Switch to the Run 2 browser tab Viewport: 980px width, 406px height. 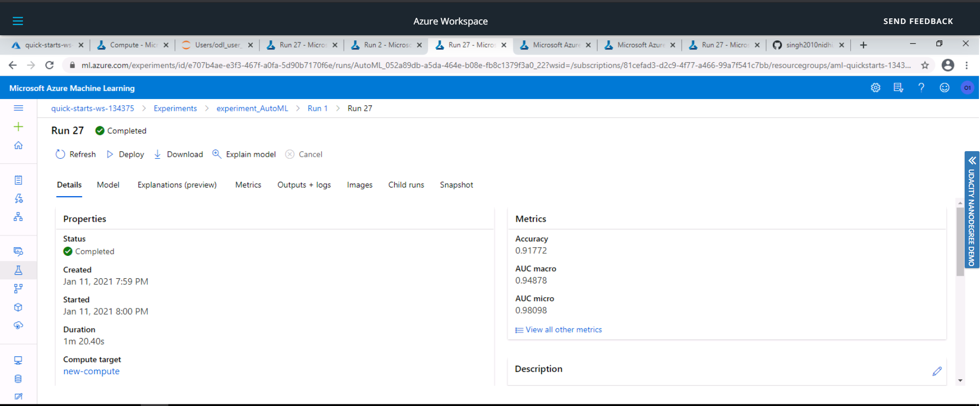[387, 45]
